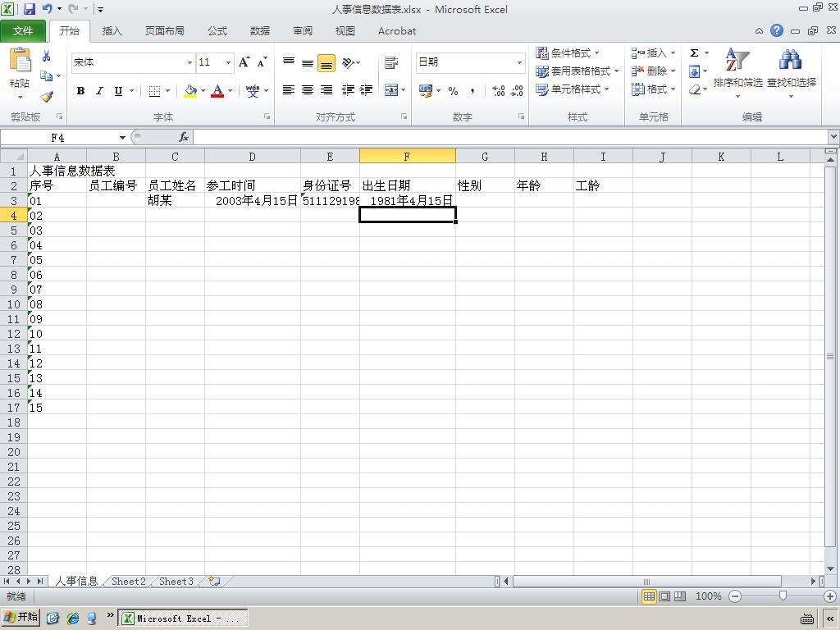Switch to Page Layout view in status bar

click(x=664, y=596)
